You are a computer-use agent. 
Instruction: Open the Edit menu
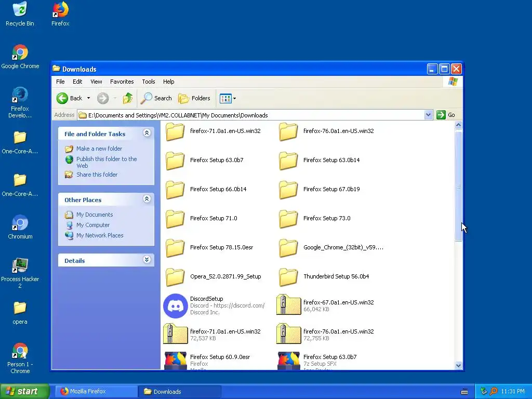77,82
